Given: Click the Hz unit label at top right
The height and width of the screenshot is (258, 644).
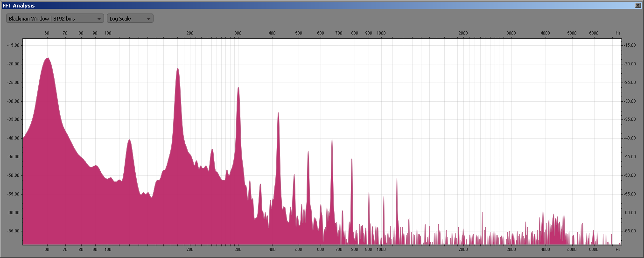Looking at the screenshot, I should coord(618,33).
